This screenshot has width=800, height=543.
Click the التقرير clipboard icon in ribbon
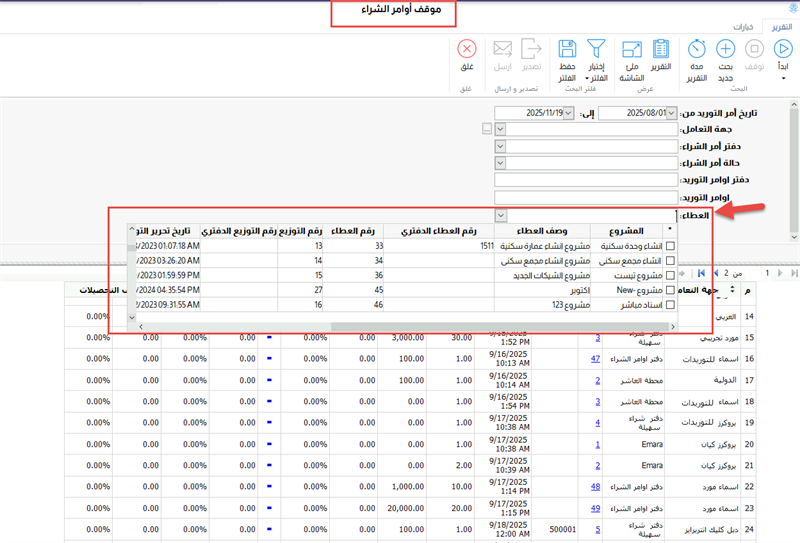coord(661,49)
